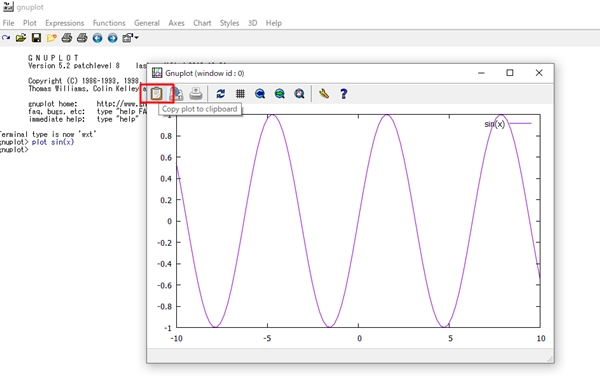The height and width of the screenshot is (383, 600).
Task: Click the greyed printer icon in plot window
Action: pyautogui.click(x=196, y=94)
